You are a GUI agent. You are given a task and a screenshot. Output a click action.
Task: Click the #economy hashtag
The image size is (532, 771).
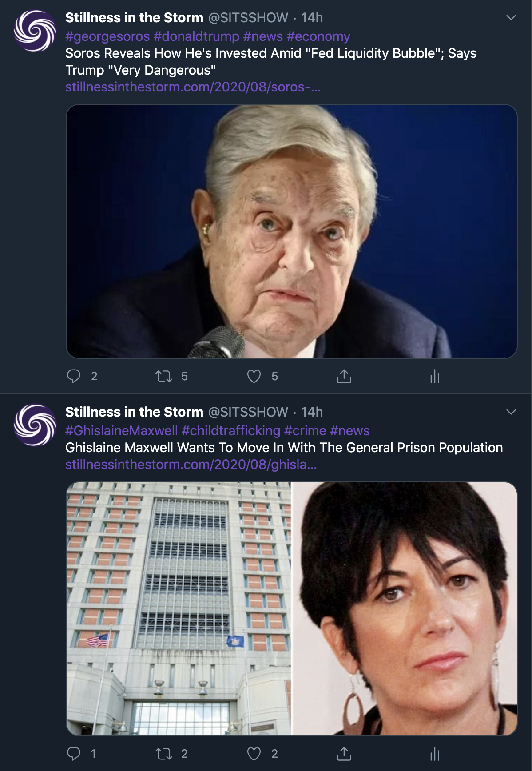pos(318,36)
